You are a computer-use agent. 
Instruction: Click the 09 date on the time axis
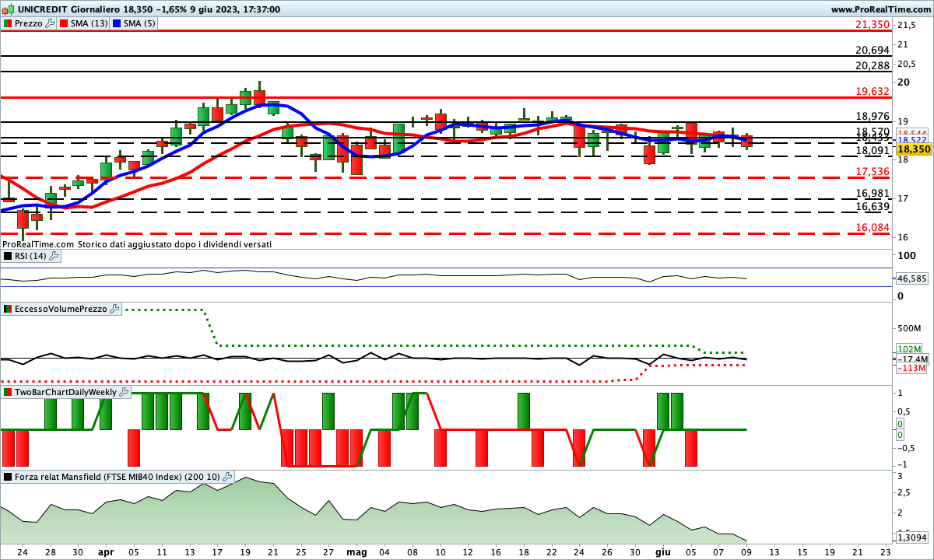pos(746,551)
